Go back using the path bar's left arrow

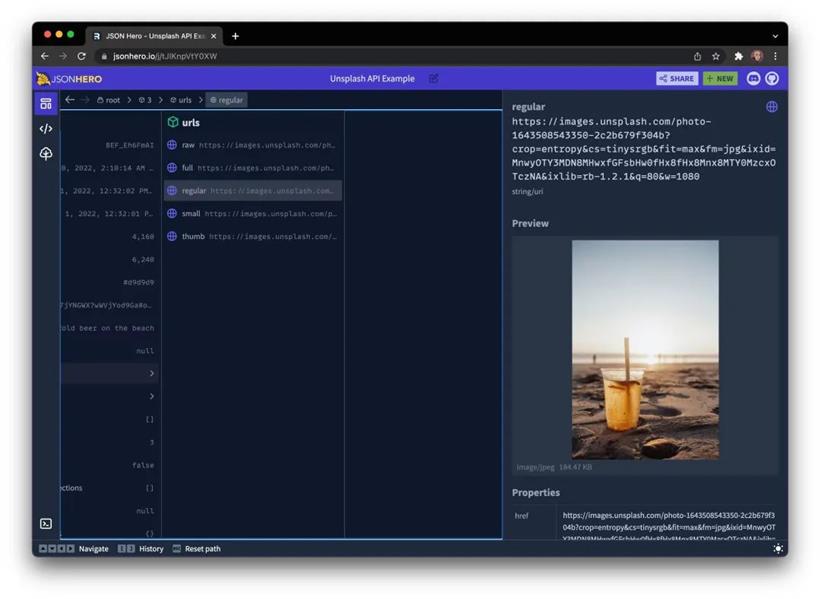coord(70,99)
